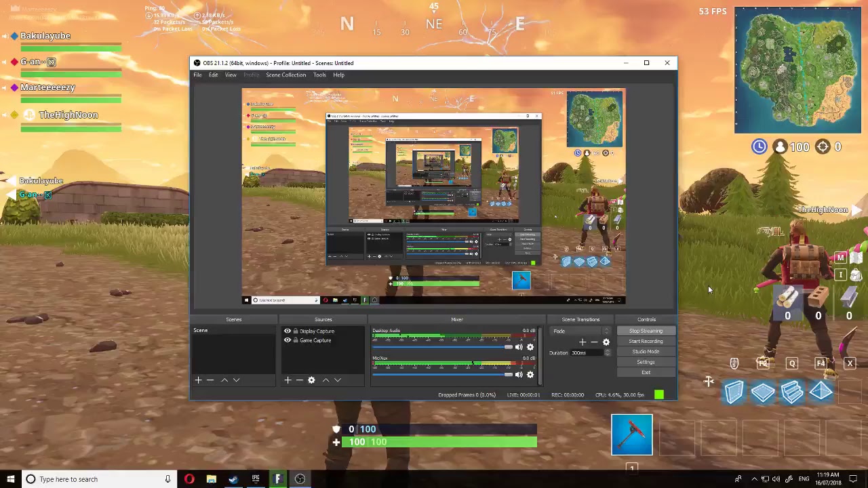
Task: Open the Edit menu
Action: tap(213, 75)
